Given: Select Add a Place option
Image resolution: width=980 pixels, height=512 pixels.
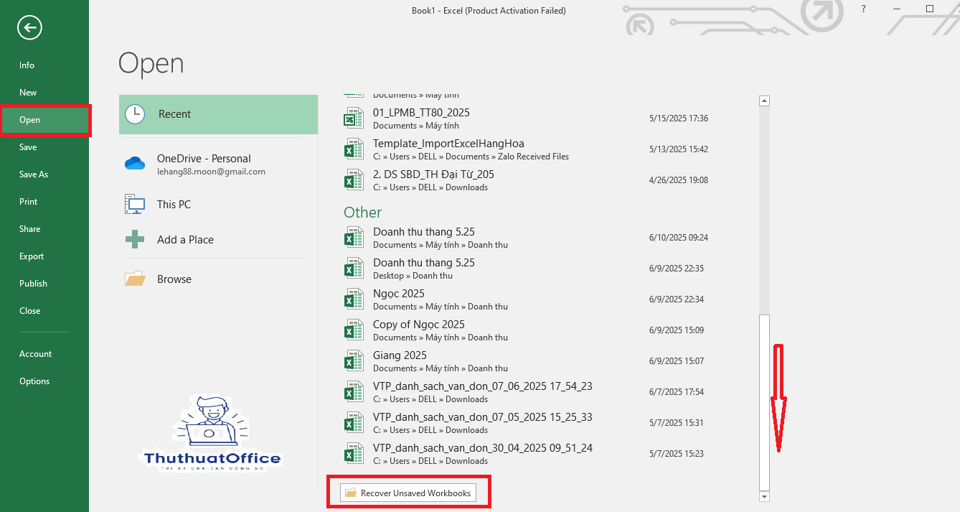Looking at the screenshot, I should tap(218, 239).
